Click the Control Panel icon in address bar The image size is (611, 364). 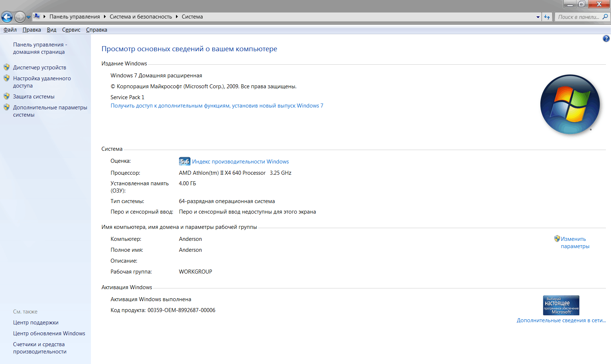[x=37, y=16]
